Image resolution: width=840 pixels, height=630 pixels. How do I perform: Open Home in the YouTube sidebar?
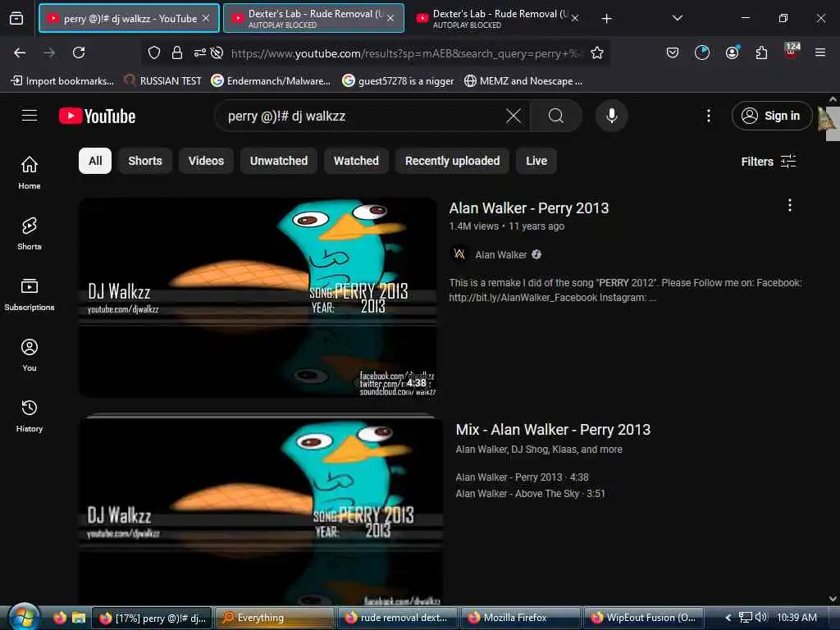click(30, 172)
